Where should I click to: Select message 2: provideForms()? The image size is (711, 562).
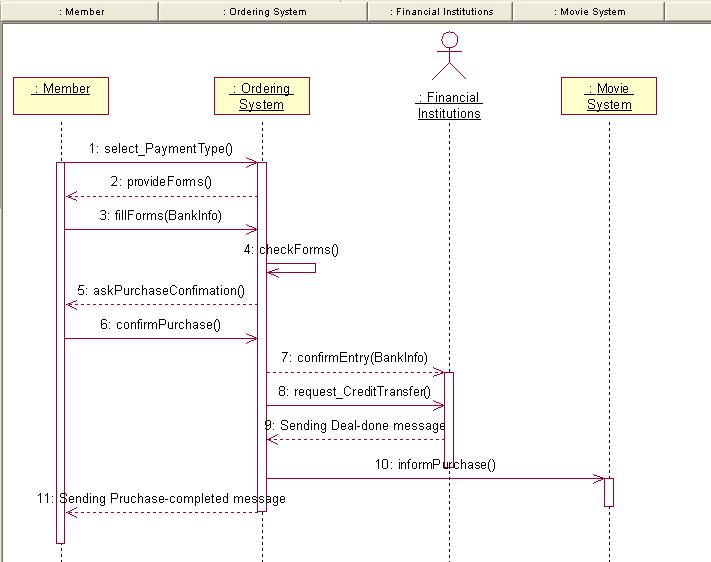(x=161, y=182)
